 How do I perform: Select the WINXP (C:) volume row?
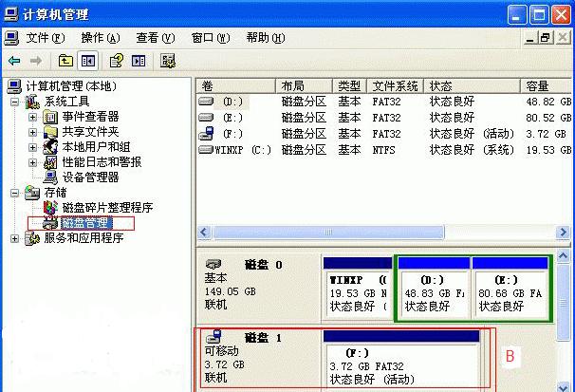(x=235, y=150)
